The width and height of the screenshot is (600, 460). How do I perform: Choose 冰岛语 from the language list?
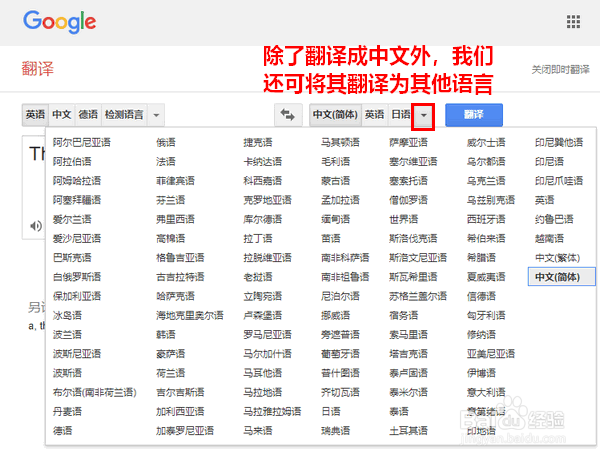click(67, 316)
